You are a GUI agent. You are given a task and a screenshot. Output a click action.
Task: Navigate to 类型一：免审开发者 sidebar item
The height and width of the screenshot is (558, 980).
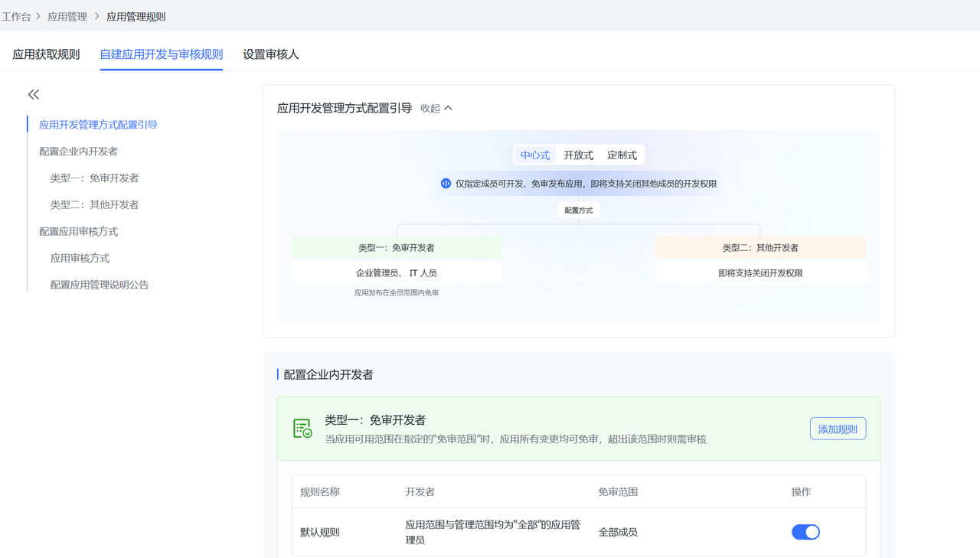tap(94, 178)
